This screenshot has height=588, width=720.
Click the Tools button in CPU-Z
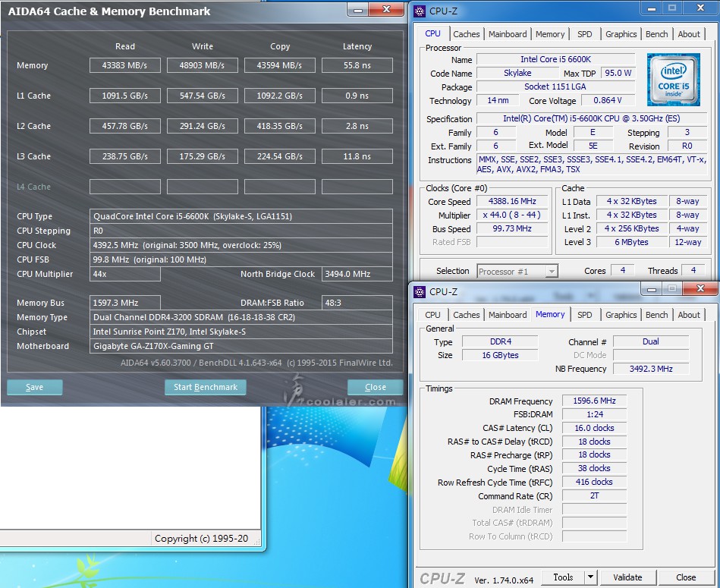[x=563, y=577]
